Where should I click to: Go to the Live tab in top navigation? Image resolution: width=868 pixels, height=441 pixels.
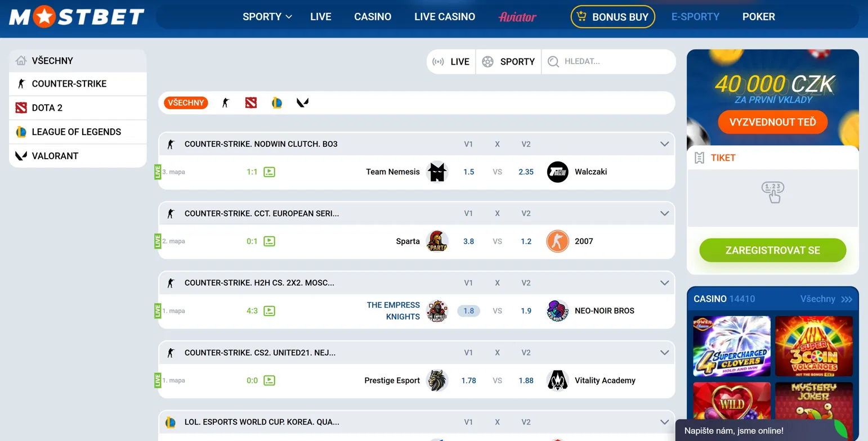pos(320,17)
